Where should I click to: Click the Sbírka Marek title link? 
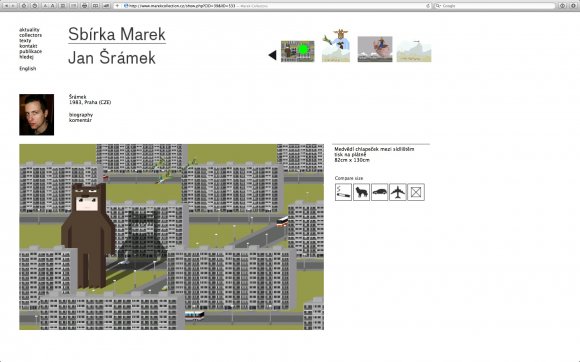point(117,34)
